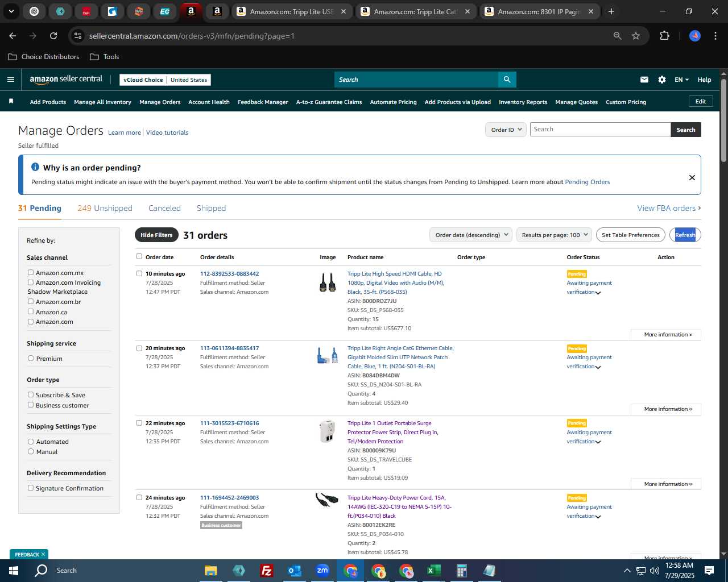This screenshot has width=728, height=582.
Task: Open the EN language dropdown
Action: (681, 80)
